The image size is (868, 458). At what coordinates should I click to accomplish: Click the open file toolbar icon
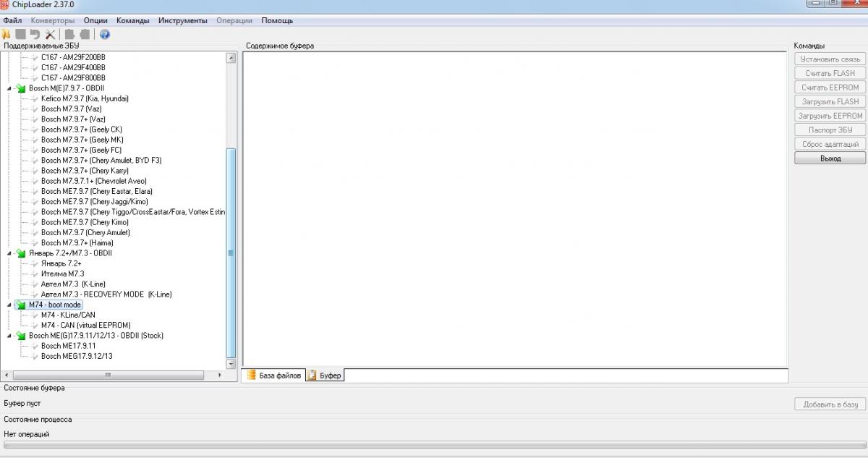click(6, 34)
